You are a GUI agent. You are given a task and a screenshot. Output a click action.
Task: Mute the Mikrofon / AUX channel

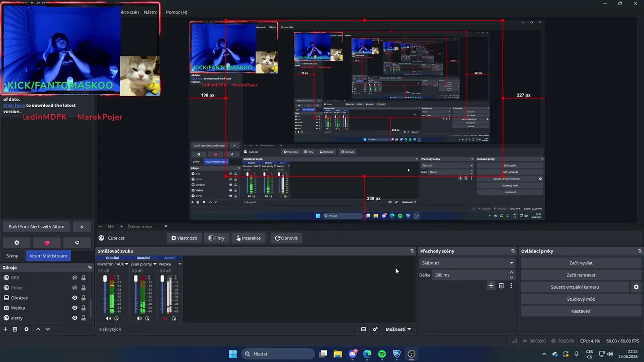[x=108, y=318]
